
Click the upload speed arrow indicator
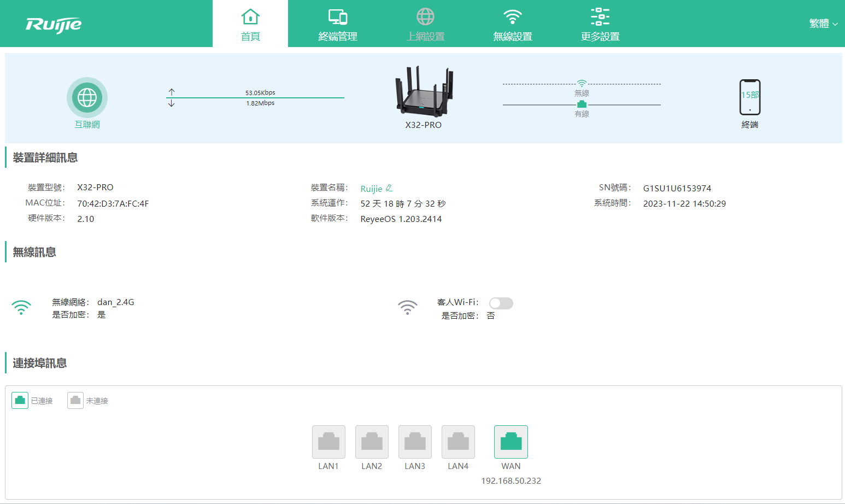pyautogui.click(x=171, y=92)
